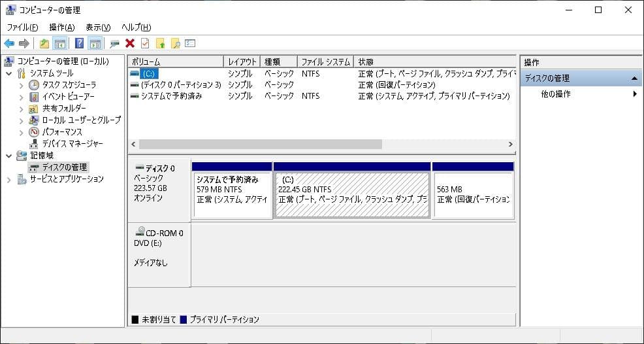Click the CD-ROM 0 disc icon
Image resolution: width=644 pixels, height=344 pixels.
pos(140,231)
